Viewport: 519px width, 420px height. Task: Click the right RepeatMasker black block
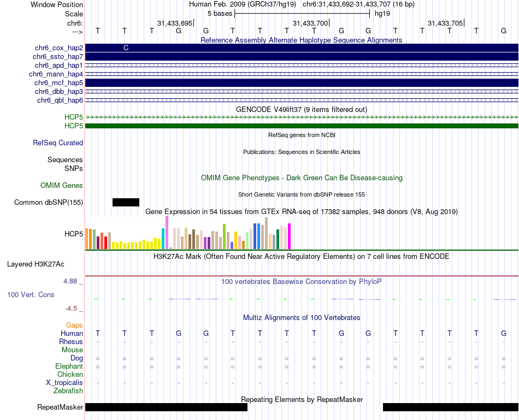click(451, 407)
